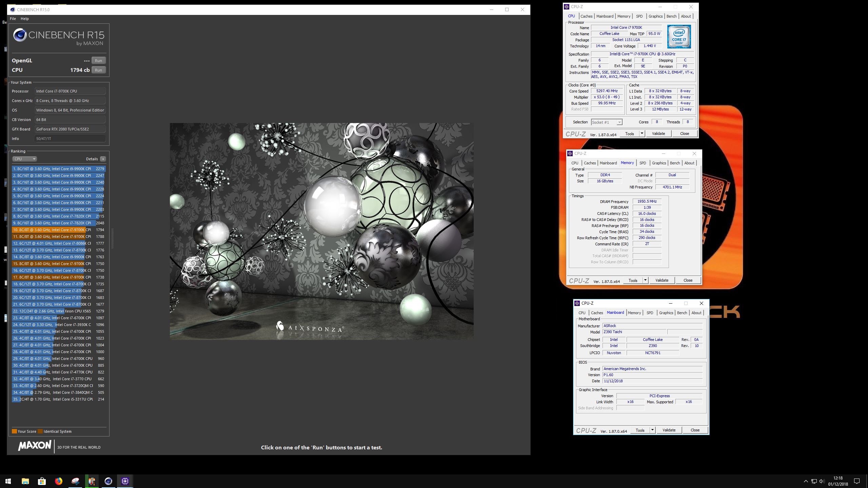Open the taskbar clock showing 12:18

coord(838,481)
